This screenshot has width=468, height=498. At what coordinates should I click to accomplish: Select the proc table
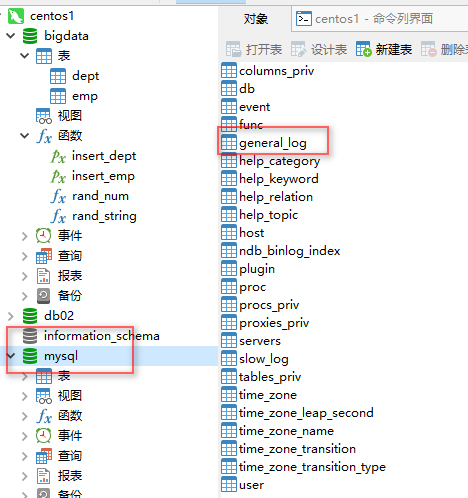click(x=244, y=287)
